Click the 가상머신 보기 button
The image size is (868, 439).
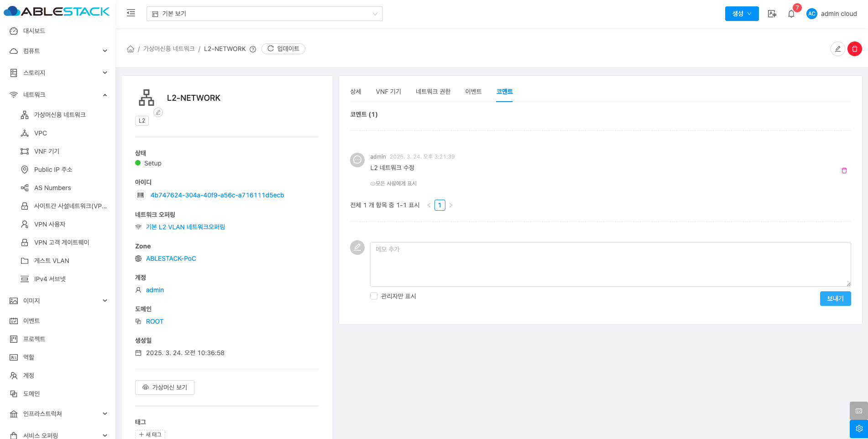(165, 387)
